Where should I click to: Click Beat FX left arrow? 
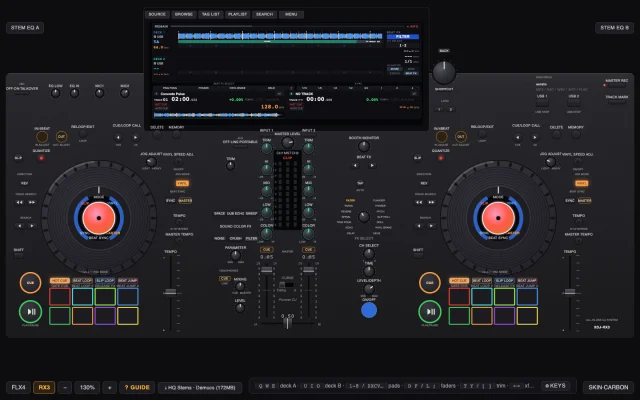(x=356, y=166)
